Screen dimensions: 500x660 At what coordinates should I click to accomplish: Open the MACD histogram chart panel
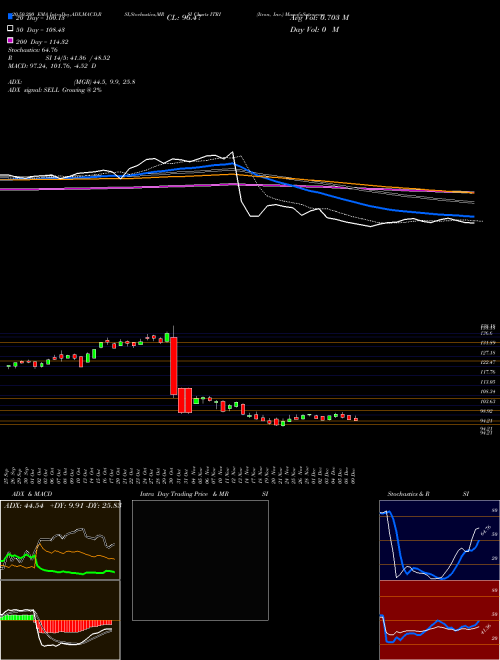tap(60, 620)
